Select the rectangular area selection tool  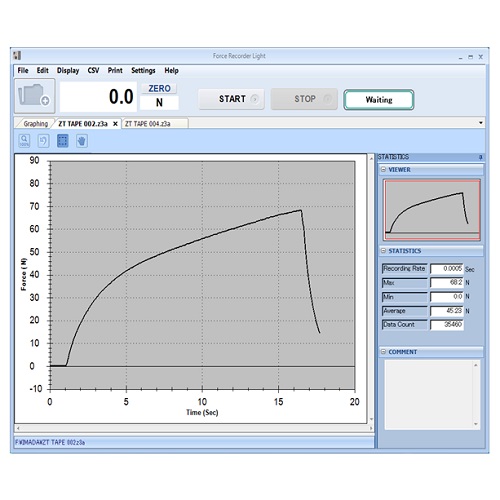pos(63,141)
